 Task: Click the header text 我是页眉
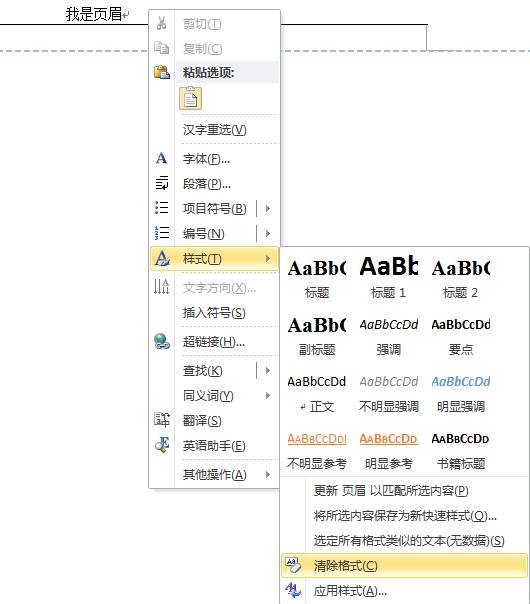[94, 14]
